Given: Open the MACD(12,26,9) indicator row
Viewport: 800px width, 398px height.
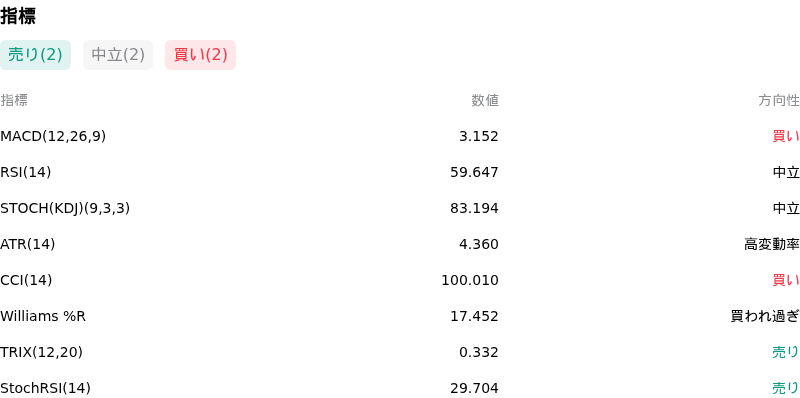Looking at the screenshot, I should coord(400,136).
